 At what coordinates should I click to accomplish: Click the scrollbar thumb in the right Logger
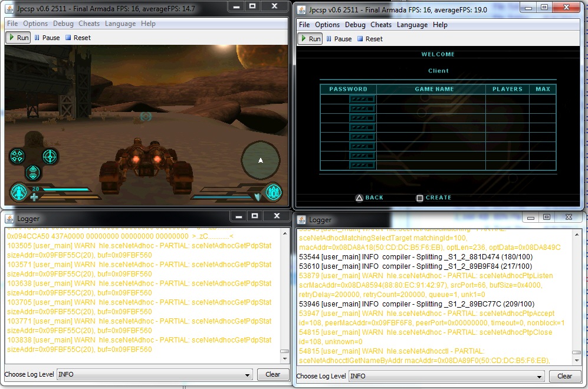pyautogui.click(x=576, y=352)
